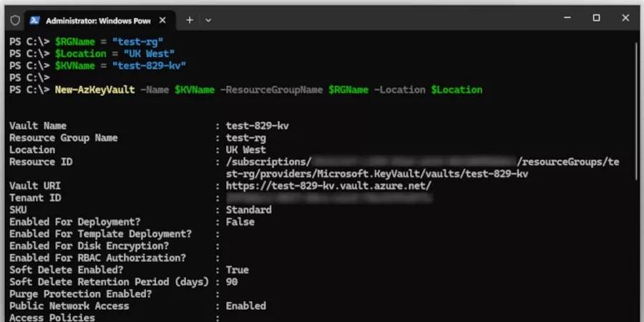
Task: Open a new tab with the plus button
Action: (190, 20)
